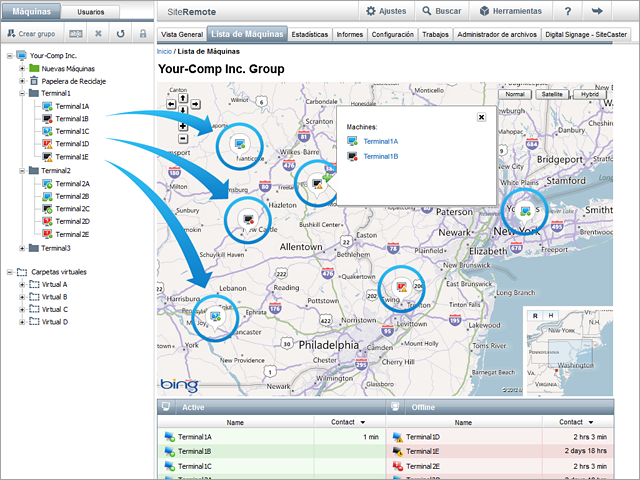Click the rename icon in sidebar toolbar
Viewport: 640px width, 480px height.
click(76, 33)
